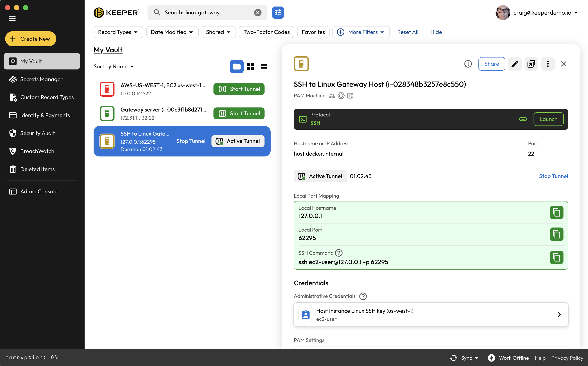Screen dimensions: 588x366
Task: Copy the Local Port value
Action: pyautogui.click(x=556, y=234)
